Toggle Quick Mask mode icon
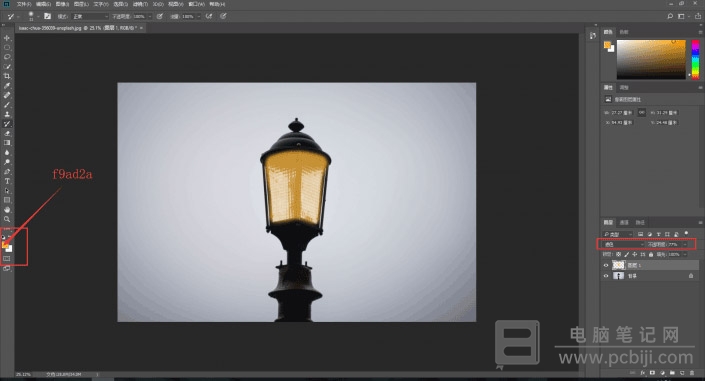This screenshot has height=381, width=705. [7, 259]
